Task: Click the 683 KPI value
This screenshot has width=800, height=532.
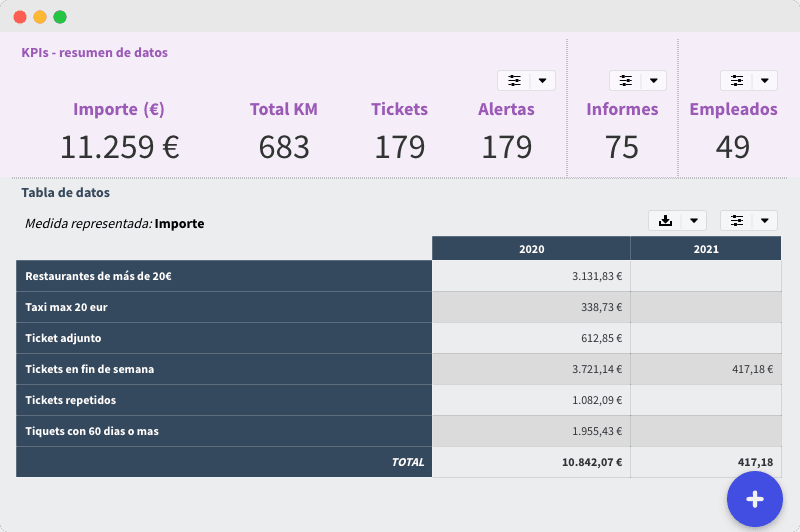Action: coord(284,147)
